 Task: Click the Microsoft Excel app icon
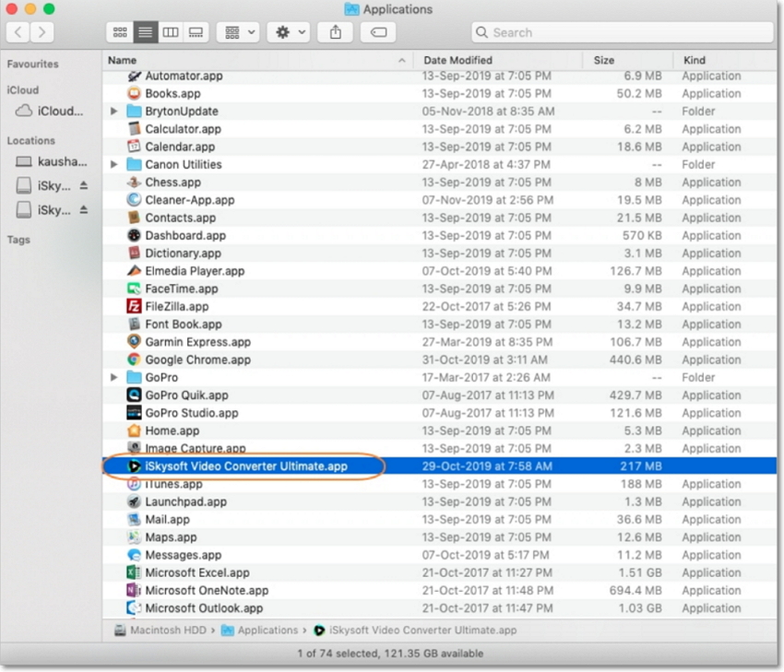click(x=134, y=573)
